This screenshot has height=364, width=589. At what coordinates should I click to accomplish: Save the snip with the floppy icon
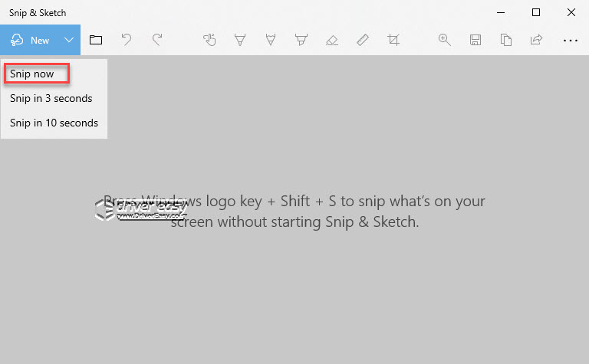(x=475, y=40)
